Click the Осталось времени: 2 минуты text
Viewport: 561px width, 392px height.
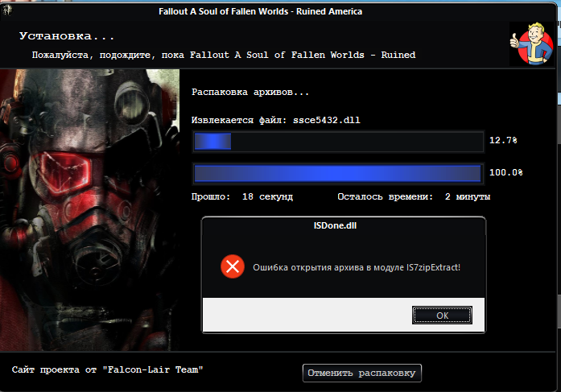point(414,196)
